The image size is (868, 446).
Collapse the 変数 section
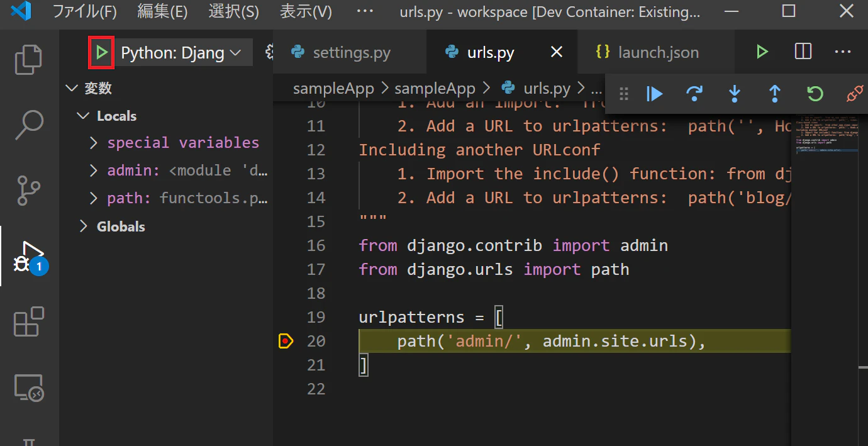[71, 88]
